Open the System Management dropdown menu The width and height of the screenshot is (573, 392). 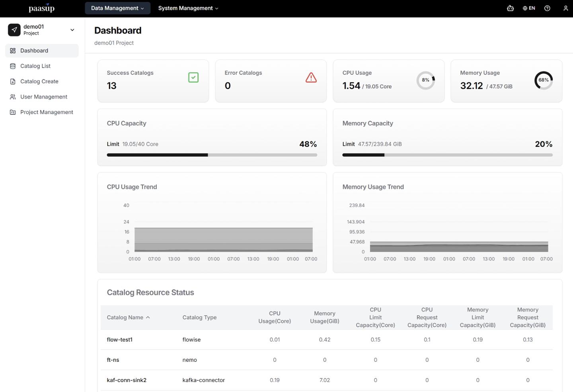188,8
